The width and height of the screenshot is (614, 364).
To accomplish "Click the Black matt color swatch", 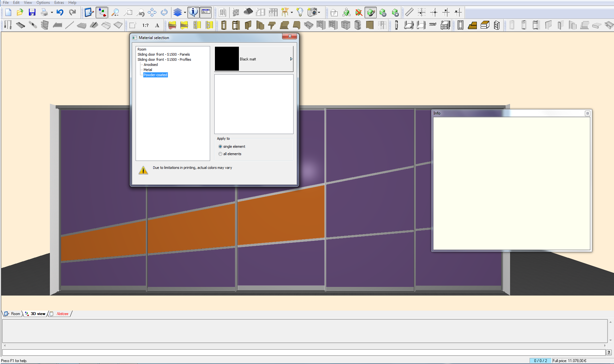I will pyautogui.click(x=227, y=59).
